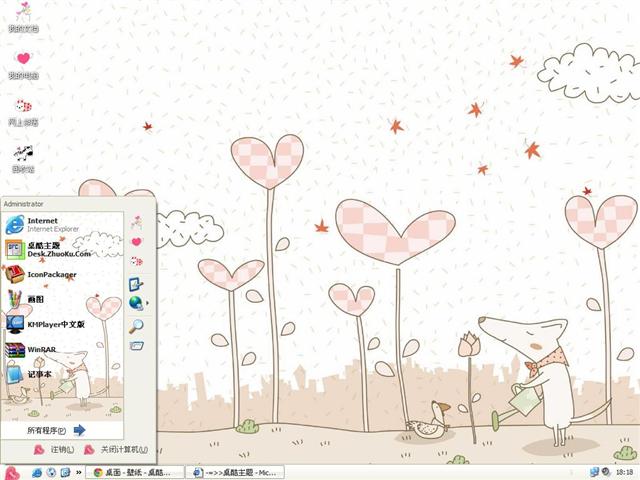This screenshot has width=640, height=480.
Task: Expand 所有程序 all programs
Action: coord(56,430)
